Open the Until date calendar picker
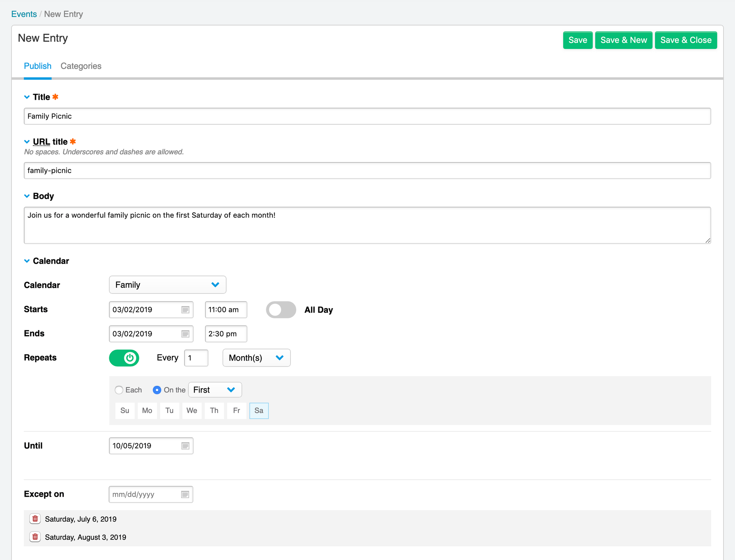This screenshot has width=735, height=560. point(185,445)
